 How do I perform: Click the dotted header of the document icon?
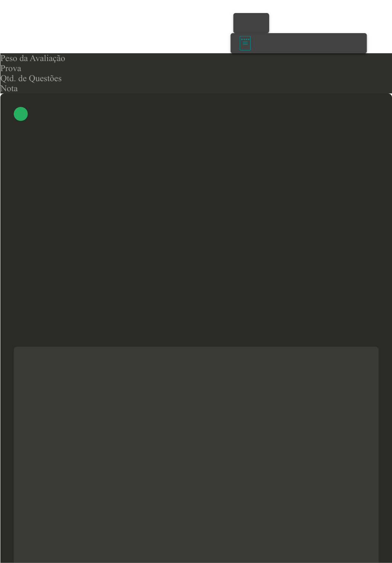click(x=245, y=39)
